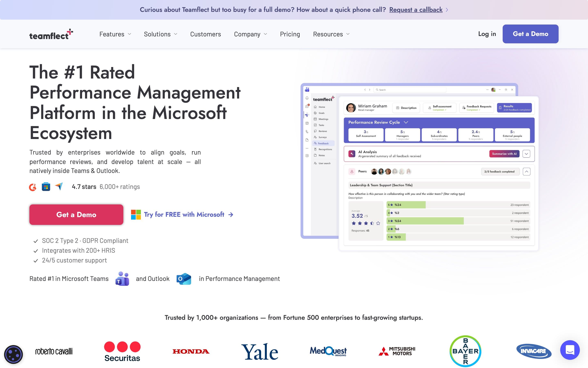Expand the AI Analysis section chevron
This screenshot has width=588, height=368.
(526, 154)
